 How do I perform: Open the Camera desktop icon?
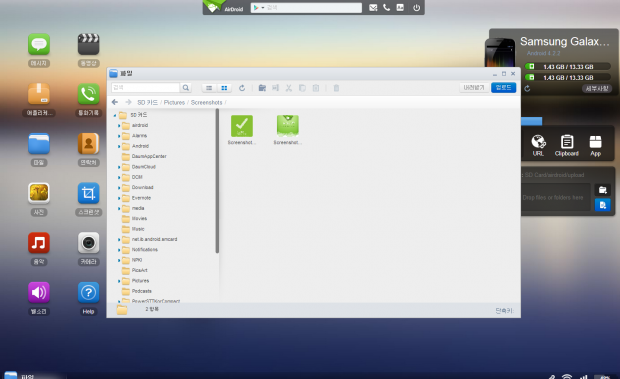88,243
